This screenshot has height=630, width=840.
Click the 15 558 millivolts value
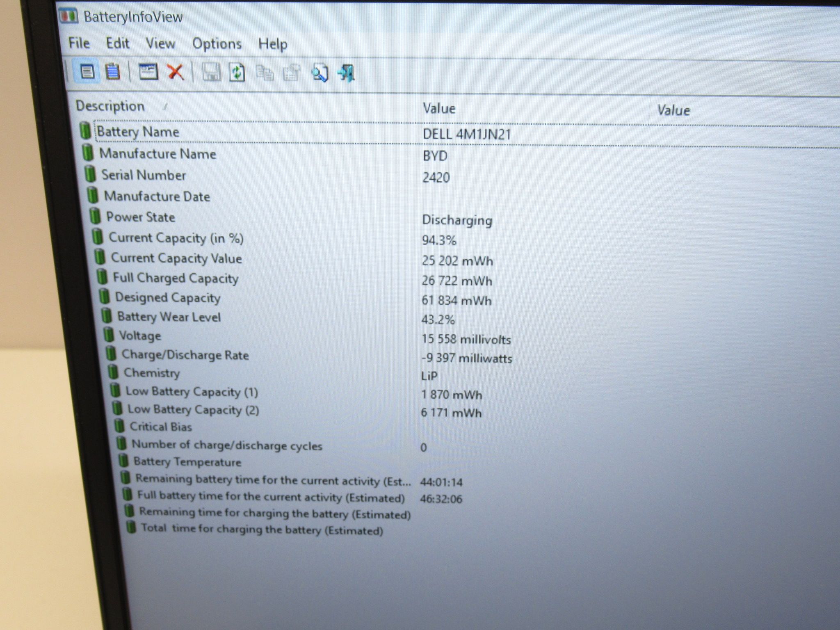(x=466, y=339)
